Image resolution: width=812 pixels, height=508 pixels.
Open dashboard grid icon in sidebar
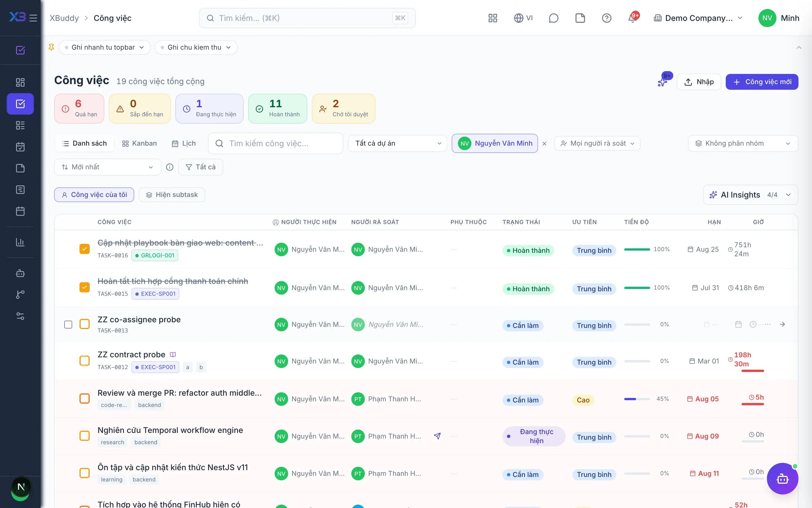[x=20, y=82]
